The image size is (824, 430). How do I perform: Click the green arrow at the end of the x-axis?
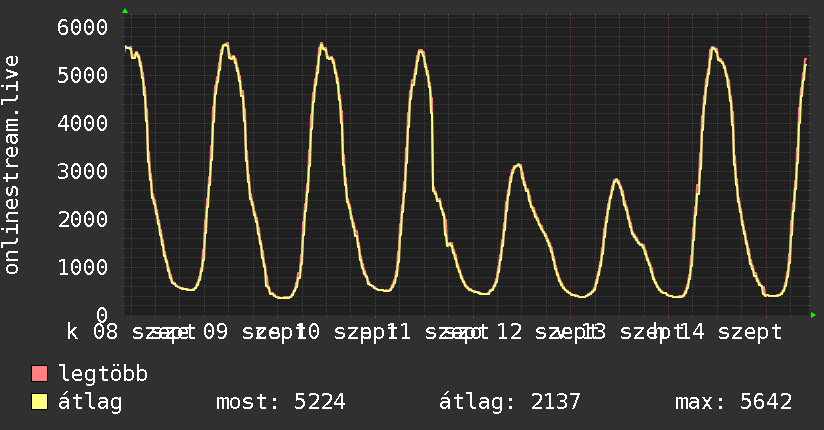pyautogui.click(x=813, y=315)
